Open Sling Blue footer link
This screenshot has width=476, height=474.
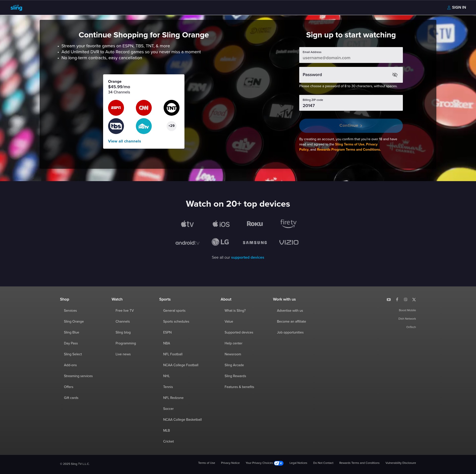point(72,332)
